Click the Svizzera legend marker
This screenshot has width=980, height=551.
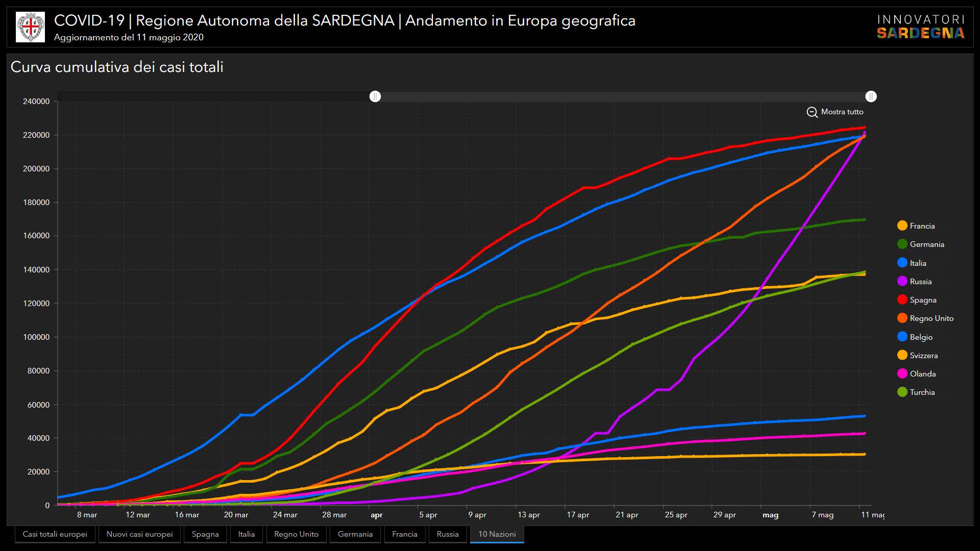[902, 356]
